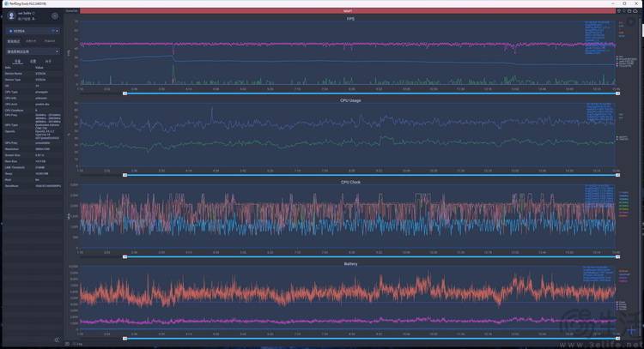Viewport: 644px width, 349px height.
Task: Open the Log toggle at the bottom left
Action: pos(79,344)
